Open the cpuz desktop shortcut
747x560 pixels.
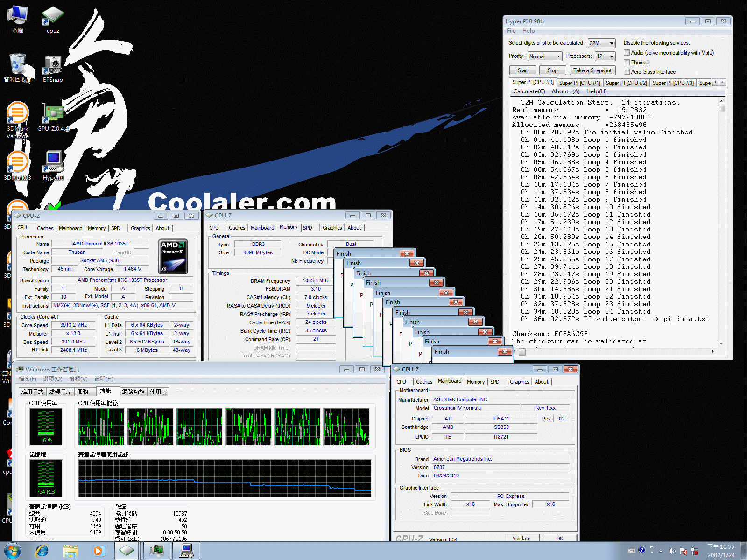click(x=53, y=20)
